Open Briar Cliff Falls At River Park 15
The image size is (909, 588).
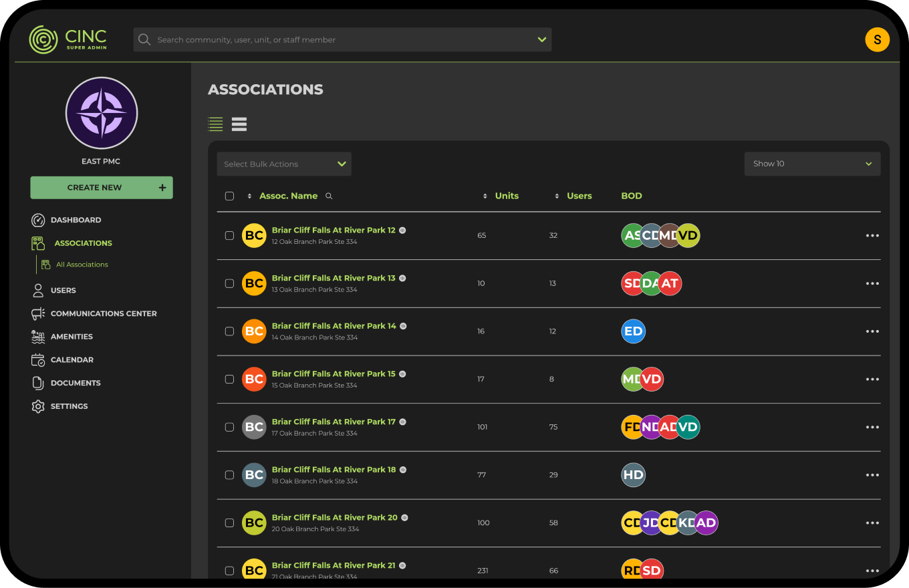coord(334,374)
